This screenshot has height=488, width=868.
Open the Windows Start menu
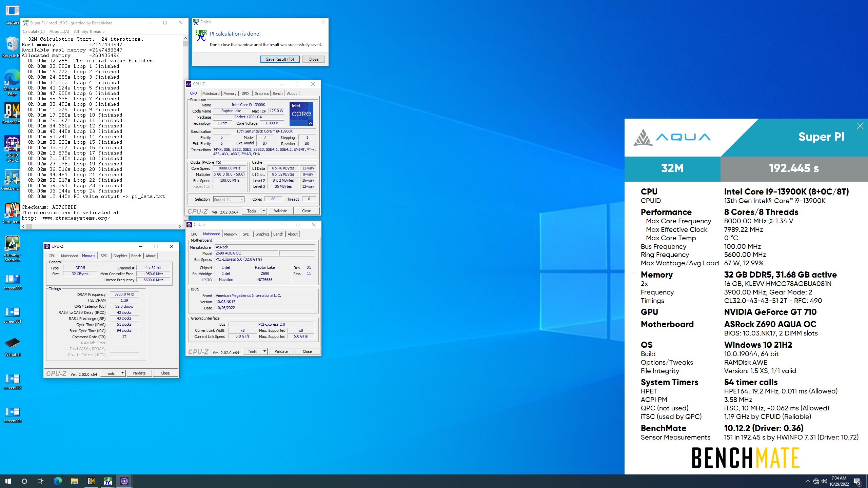8,481
